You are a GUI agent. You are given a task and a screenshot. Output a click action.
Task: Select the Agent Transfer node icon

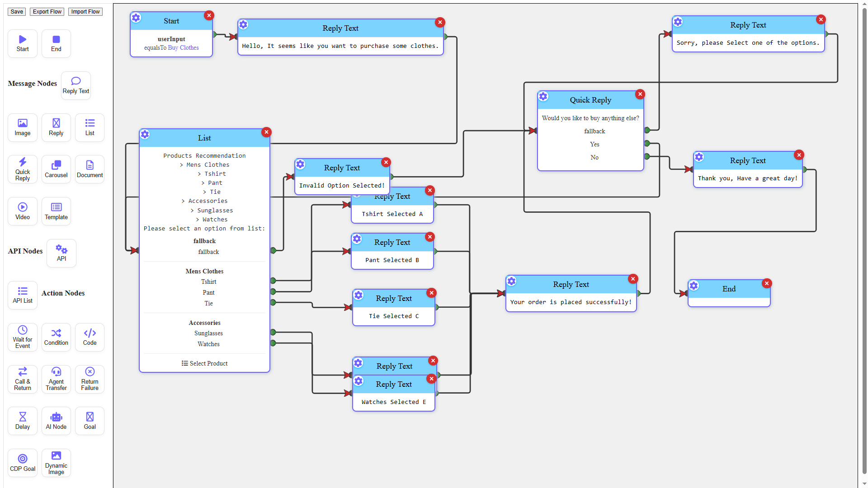click(56, 379)
